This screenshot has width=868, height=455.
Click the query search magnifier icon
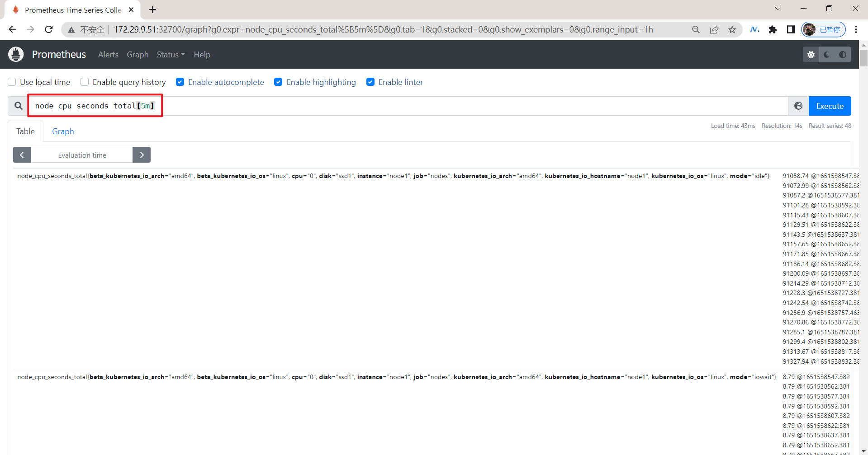pos(18,106)
